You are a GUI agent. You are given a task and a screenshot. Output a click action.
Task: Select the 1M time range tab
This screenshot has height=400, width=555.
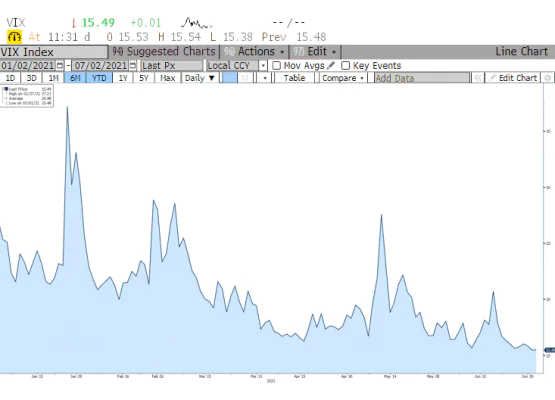53,78
